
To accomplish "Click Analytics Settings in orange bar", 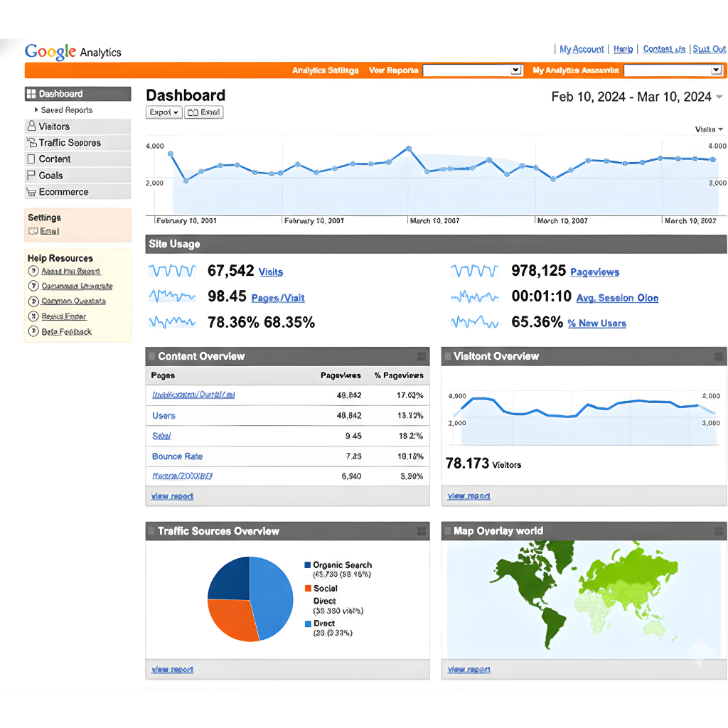I will [326, 70].
